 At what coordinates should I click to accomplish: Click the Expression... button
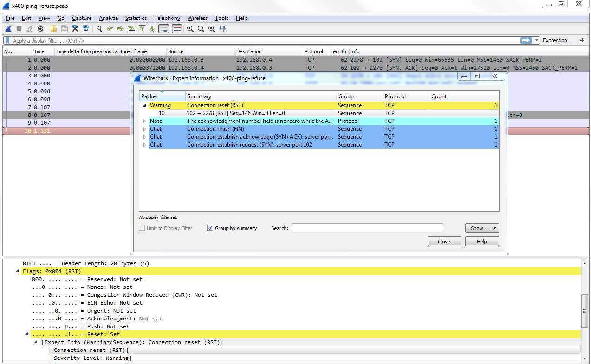pos(557,40)
